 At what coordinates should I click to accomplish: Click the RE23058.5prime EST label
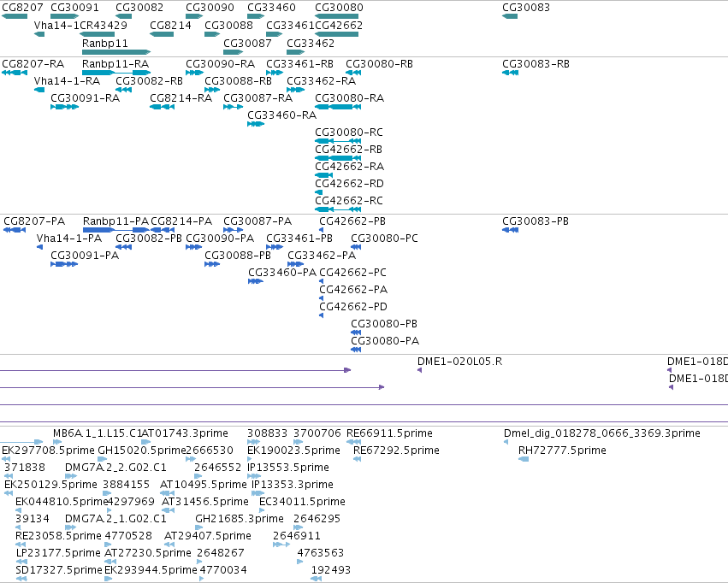[58, 536]
